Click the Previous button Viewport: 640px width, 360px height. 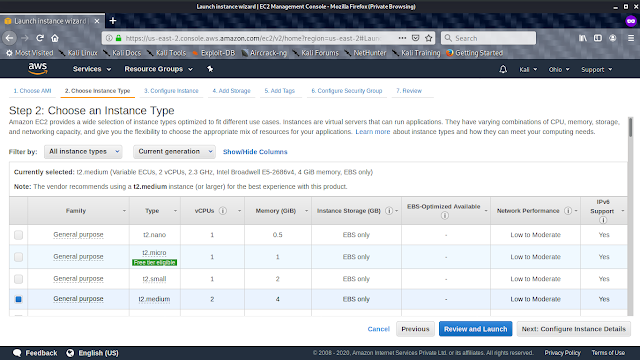pos(415,329)
